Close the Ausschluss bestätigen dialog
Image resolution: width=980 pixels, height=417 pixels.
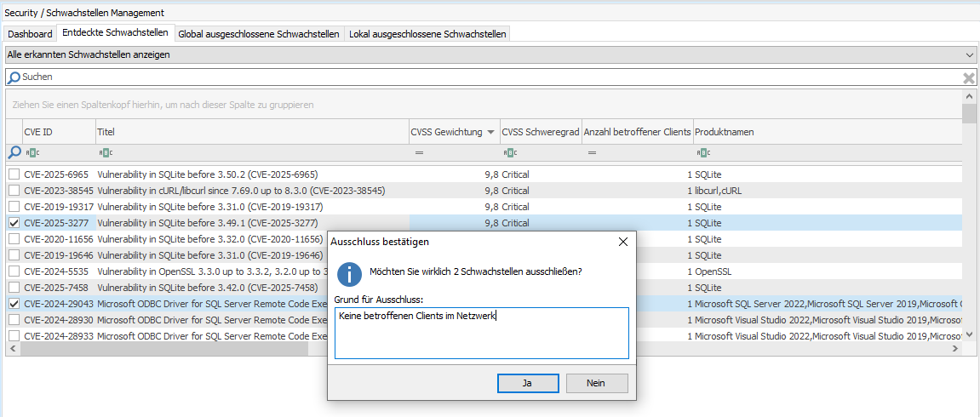tap(622, 242)
